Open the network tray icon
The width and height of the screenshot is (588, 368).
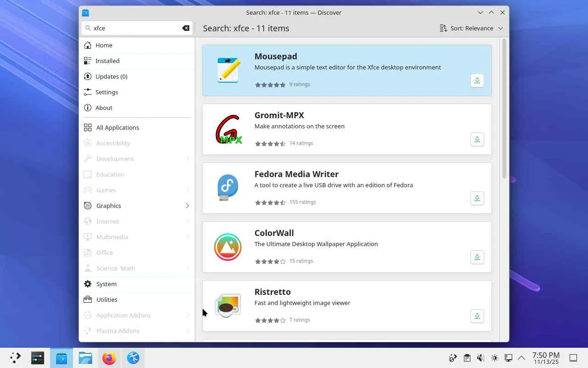coord(508,358)
